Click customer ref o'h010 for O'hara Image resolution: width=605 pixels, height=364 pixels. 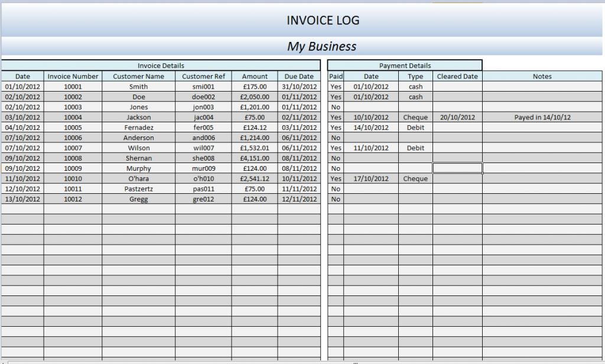tap(203, 178)
